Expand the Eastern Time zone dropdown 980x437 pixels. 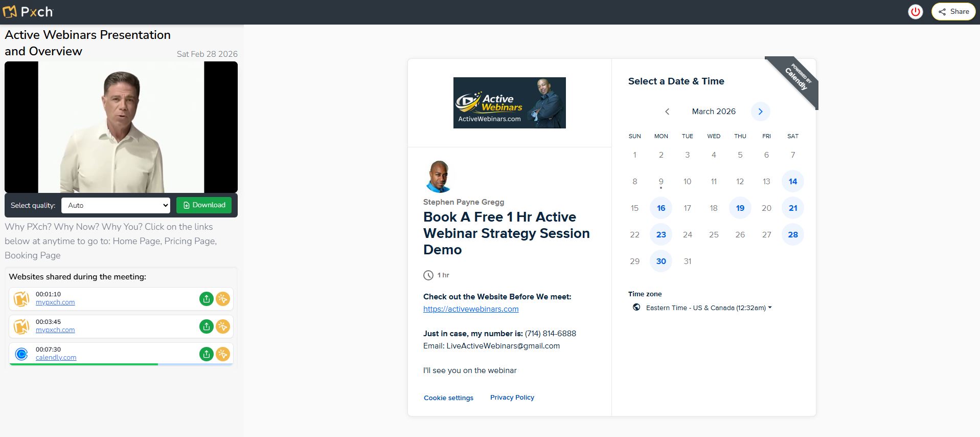click(709, 308)
